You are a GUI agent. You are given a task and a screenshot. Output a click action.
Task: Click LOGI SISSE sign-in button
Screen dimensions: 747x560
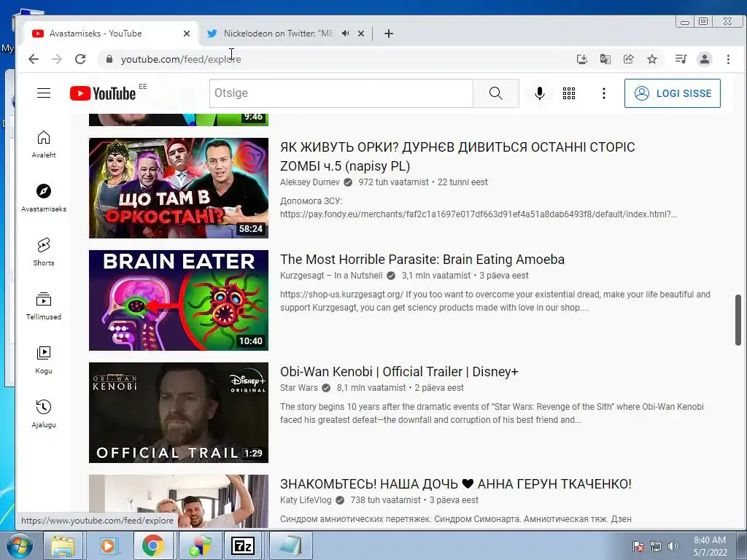pyautogui.click(x=672, y=93)
